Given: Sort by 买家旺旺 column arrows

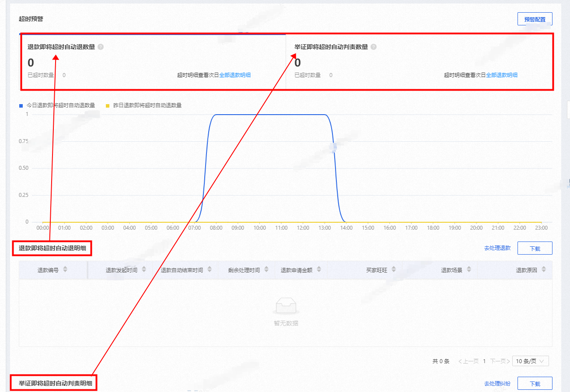Looking at the screenshot, I should coord(394,269).
